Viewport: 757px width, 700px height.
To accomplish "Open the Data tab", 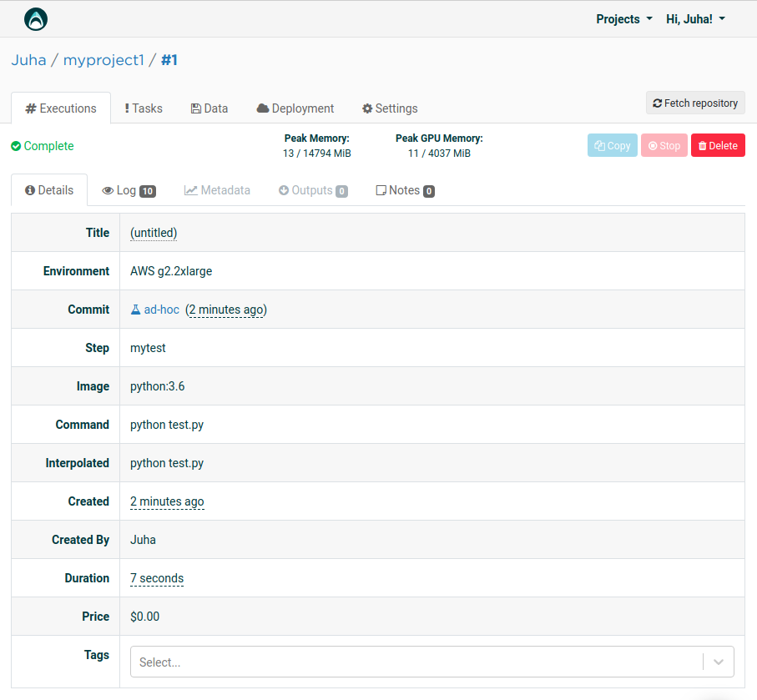I will (209, 108).
